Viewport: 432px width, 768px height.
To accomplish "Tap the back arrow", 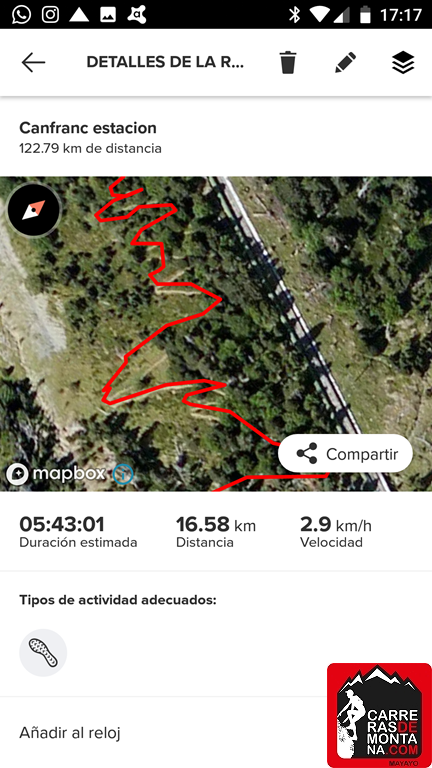I will pos(33,63).
